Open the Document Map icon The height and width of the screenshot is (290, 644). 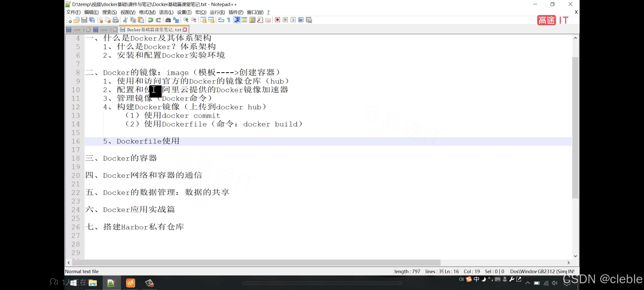click(252, 20)
